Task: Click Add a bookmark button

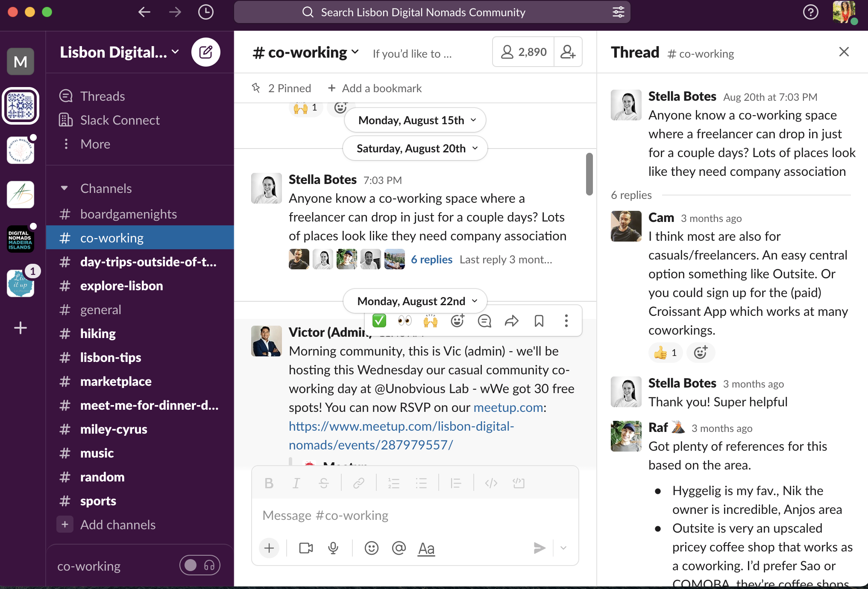Action: point(375,88)
